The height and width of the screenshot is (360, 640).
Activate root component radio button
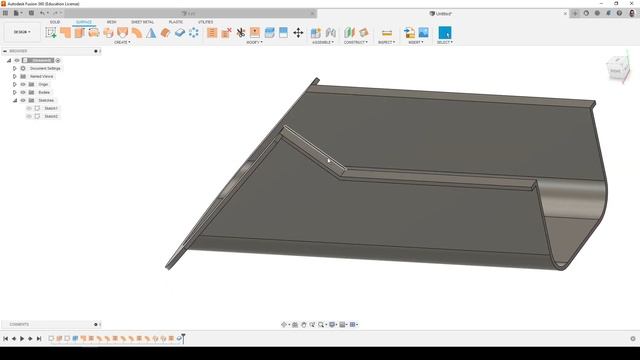pyautogui.click(x=58, y=60)
